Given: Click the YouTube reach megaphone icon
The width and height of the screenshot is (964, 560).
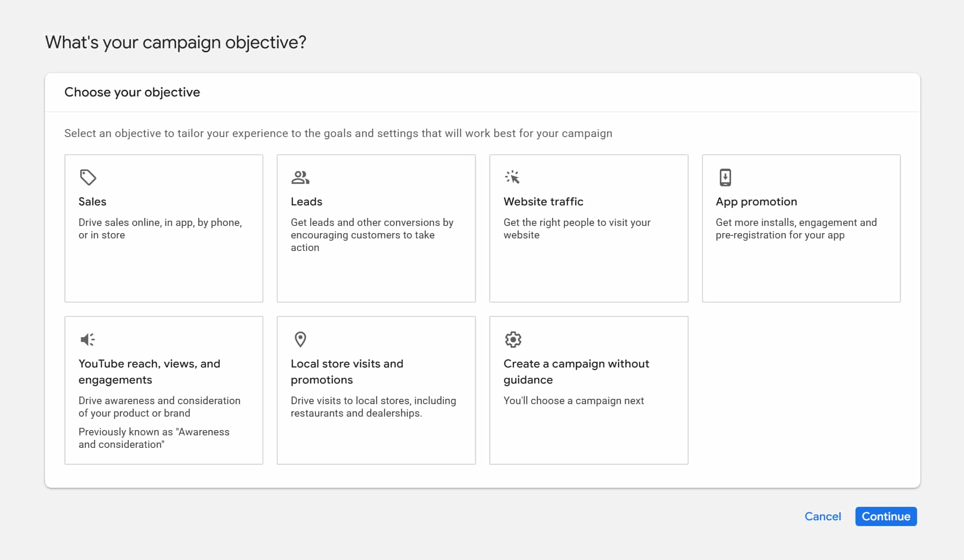Looking at the screenshot, I should coord(88,339).
